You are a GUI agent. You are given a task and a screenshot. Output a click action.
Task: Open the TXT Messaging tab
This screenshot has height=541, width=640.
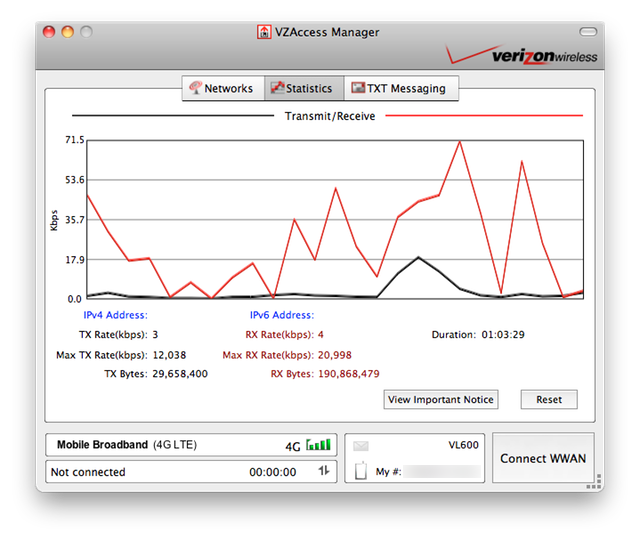point(401,88)
